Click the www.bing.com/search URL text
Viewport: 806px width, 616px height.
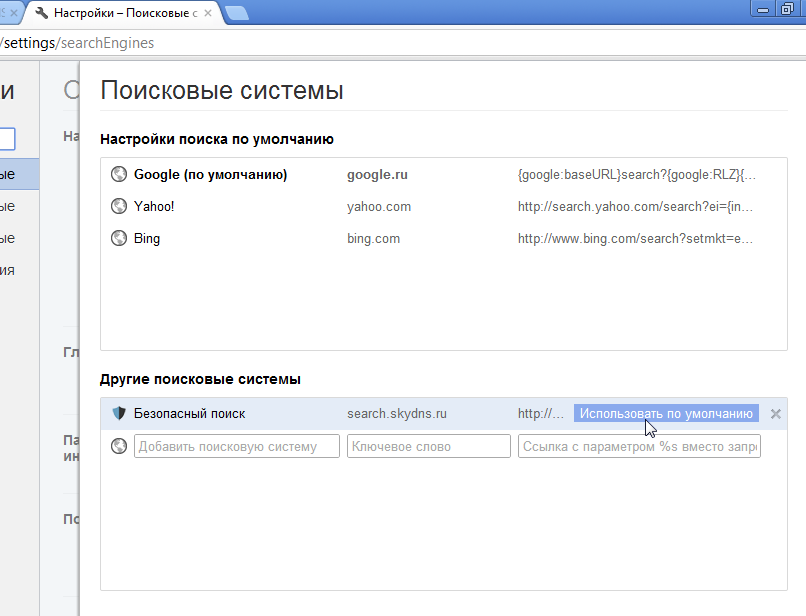tap(635, 238)
